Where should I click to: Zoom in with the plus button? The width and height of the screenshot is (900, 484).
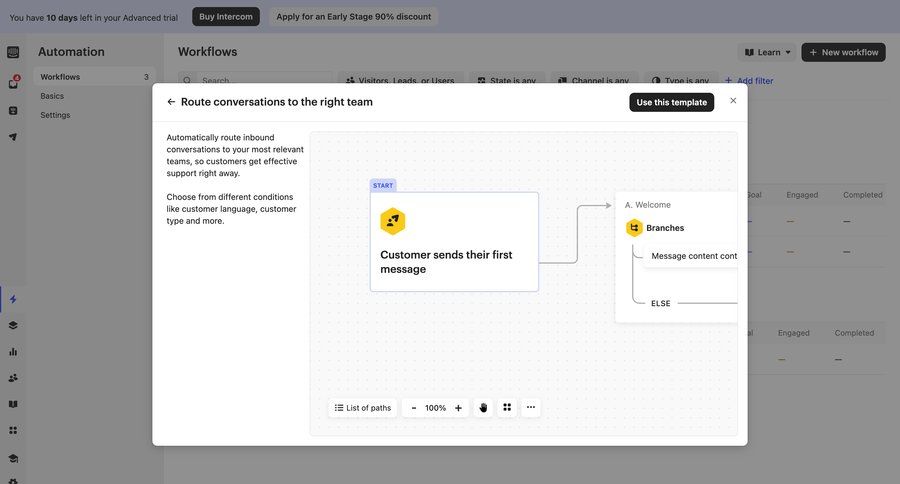point(458,408)
